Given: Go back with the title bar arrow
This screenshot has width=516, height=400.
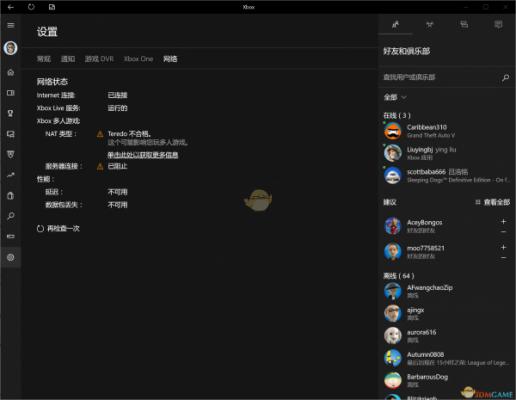Looking at the screenshot, I should pyautogui.click(x=11, y=7).
